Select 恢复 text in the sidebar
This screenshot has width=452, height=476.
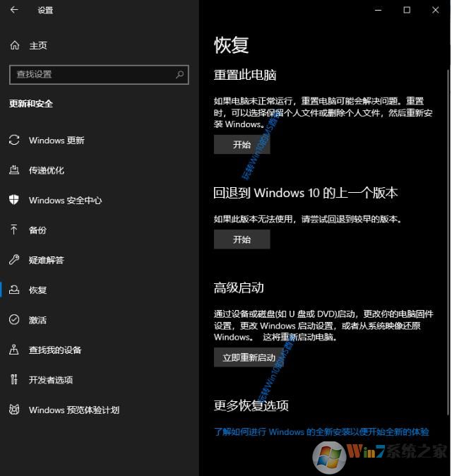[37, 290]
